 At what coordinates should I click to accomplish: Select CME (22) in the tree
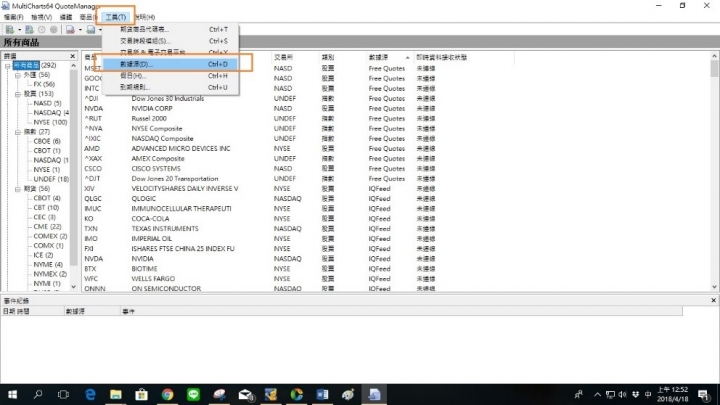click(47, 226)
